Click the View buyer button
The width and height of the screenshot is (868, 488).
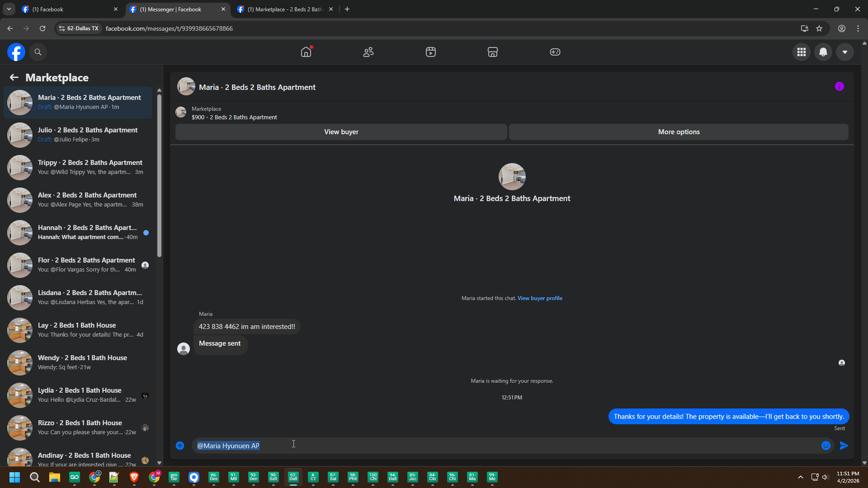point(341,132)
